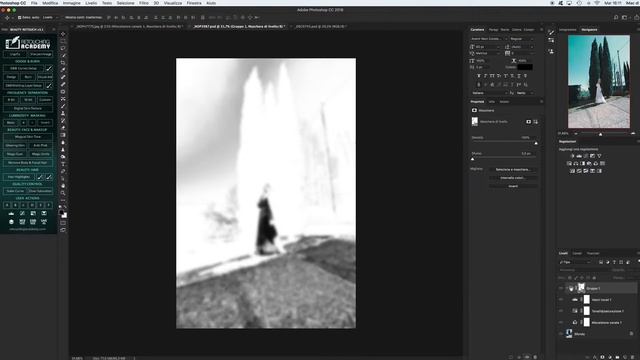Open the font family dropdown

point(488,39)
